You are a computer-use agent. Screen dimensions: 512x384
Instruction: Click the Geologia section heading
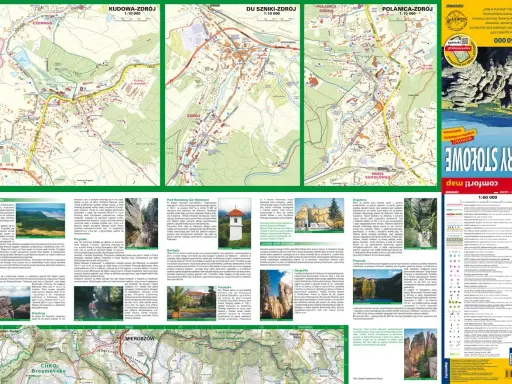coord(173,250)
